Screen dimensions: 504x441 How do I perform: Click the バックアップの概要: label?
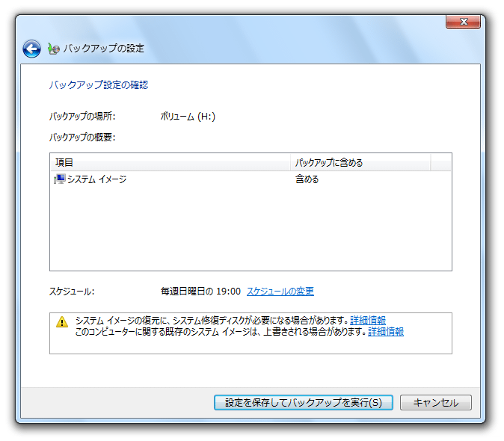pos(82,137)
